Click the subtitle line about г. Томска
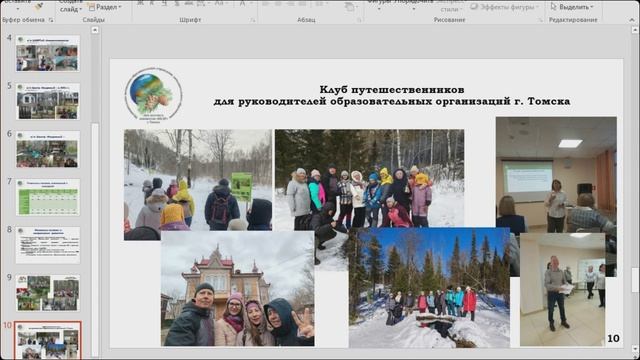Viewport: 640px width, 360px height. point(391,101)
